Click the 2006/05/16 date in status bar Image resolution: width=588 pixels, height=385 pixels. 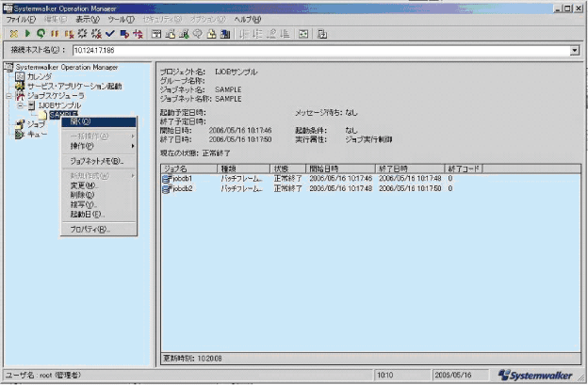[453, 375]
